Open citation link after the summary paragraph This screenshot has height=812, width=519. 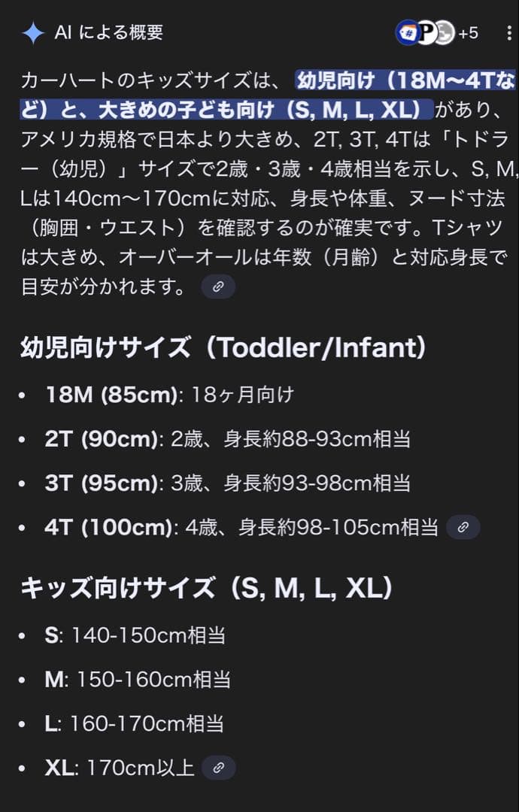(x=218, y=286)
